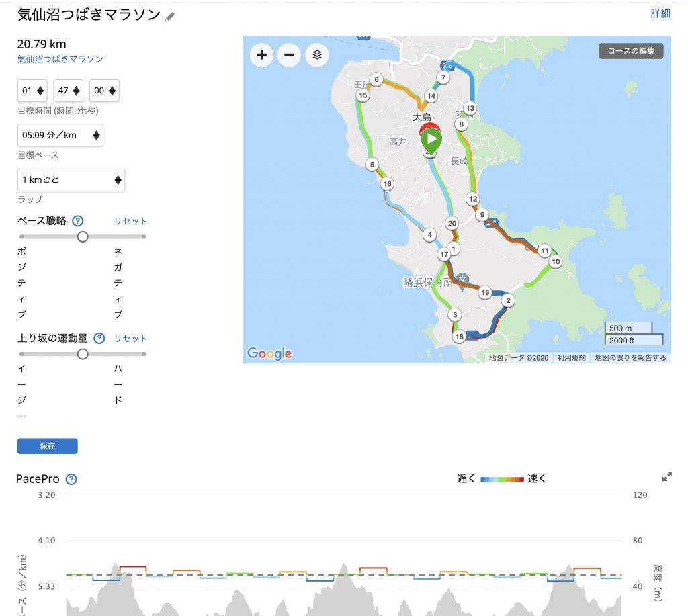Click the green start play marker
The height and width of the screenshot is (616, 688).
431,140
